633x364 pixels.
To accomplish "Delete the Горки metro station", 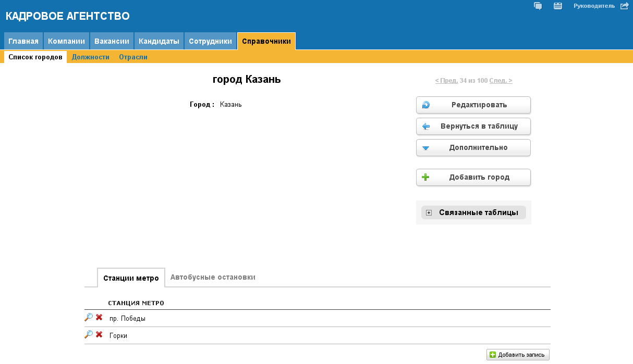I will click(99, 335).
